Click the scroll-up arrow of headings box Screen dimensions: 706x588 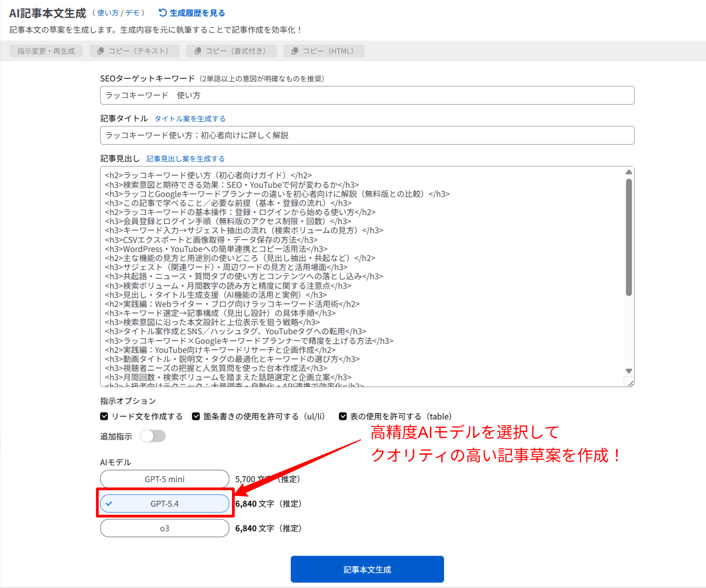pos(629,172)
